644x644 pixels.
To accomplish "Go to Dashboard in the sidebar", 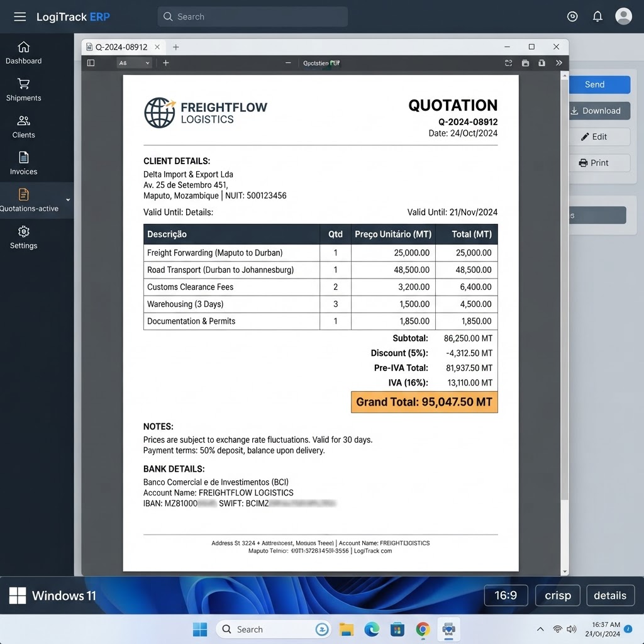I will [x=23, y=53].
